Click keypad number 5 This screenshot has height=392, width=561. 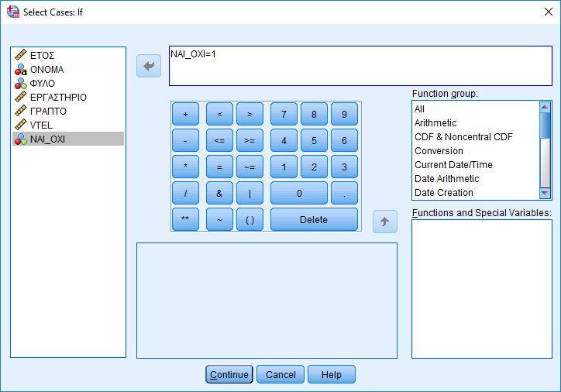tap(314, 140)
